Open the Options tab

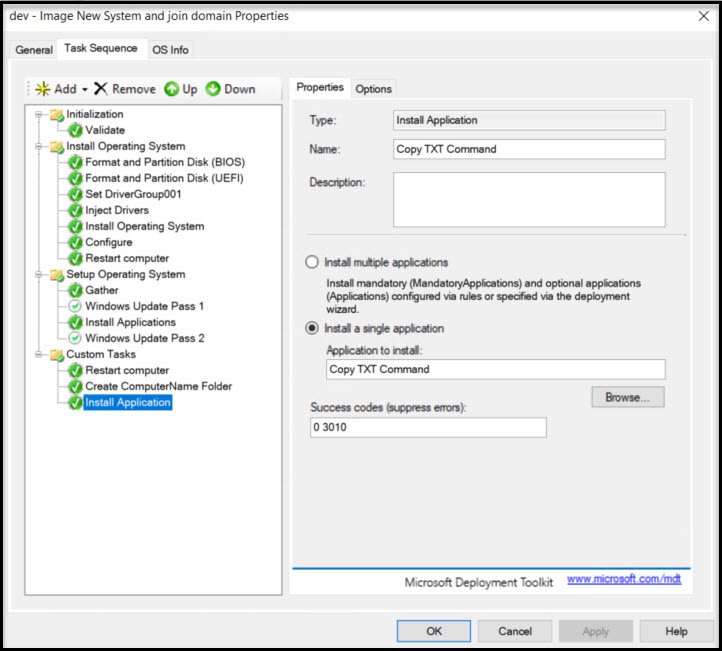pos(374,89)
